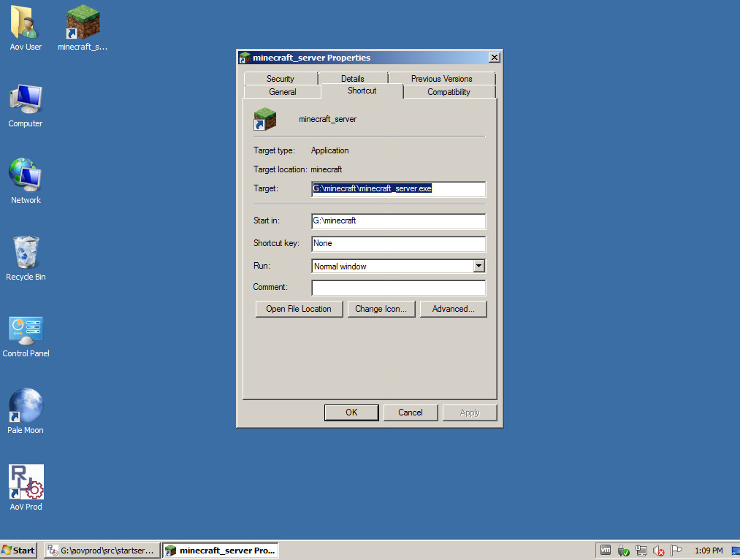The image size is (740, 560).
Task: Switch to the Details tab
Action: (353, 78)
